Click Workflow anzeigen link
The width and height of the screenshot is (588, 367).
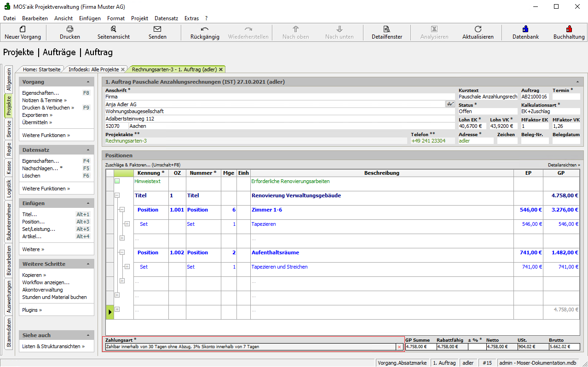point(46,282)
